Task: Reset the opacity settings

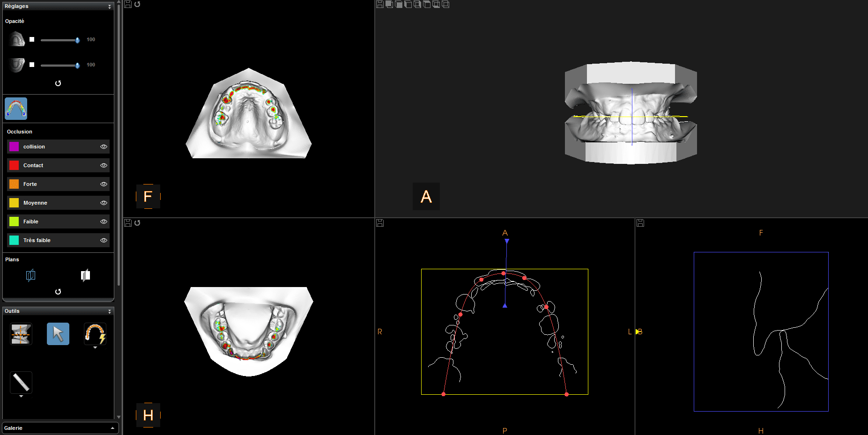Action: pyautogui.click(x=58, y=83)
